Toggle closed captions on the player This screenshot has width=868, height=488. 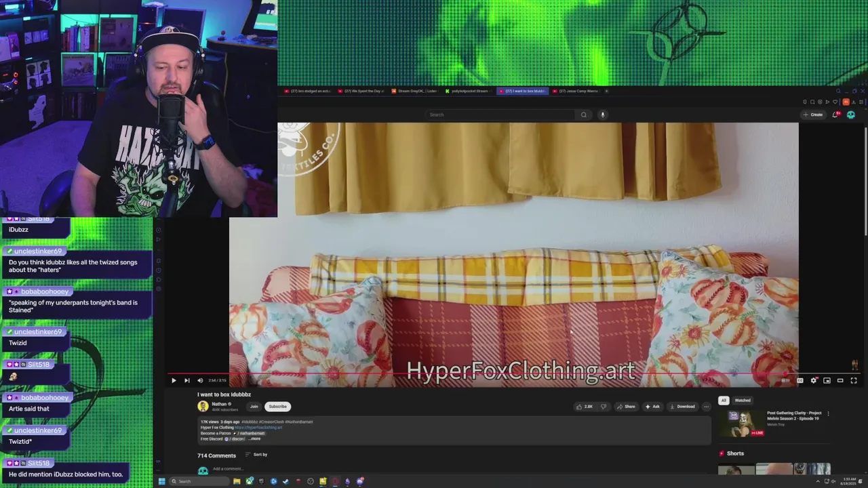(800, 380)
